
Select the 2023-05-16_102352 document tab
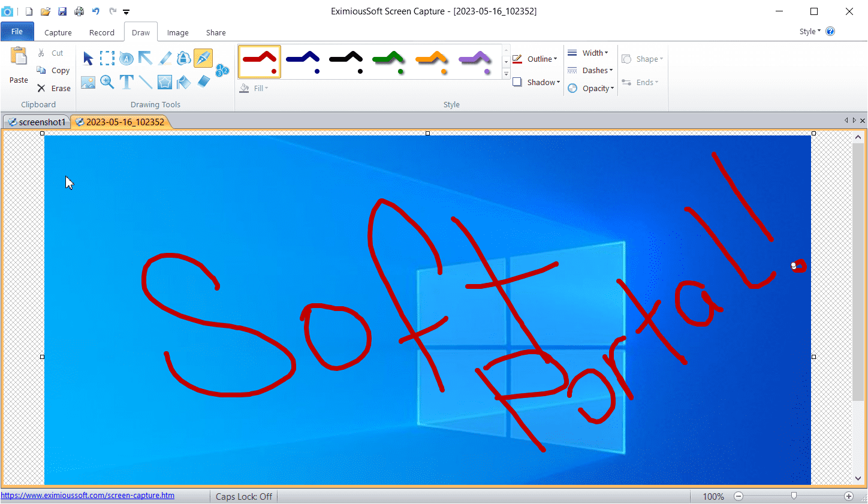(x=120, y=122)
